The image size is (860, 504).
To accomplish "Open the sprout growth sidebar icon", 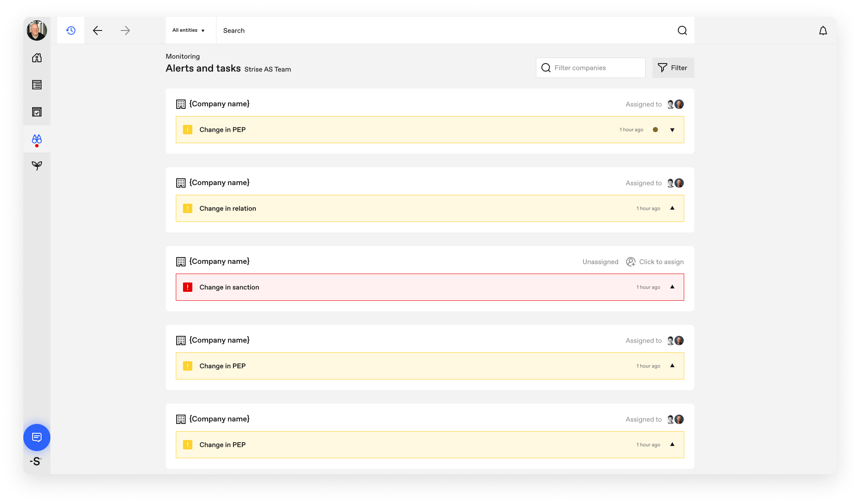I will click(37, 166).
